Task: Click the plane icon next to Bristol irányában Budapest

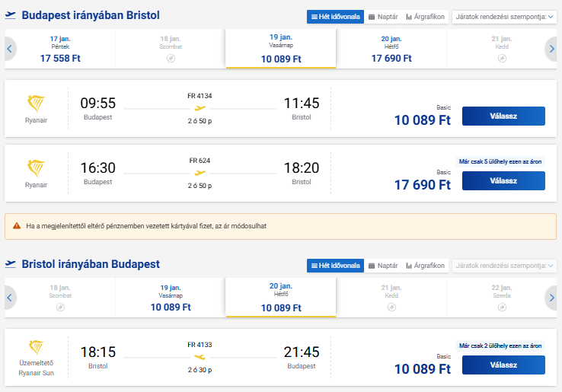Action: point(11,264)
